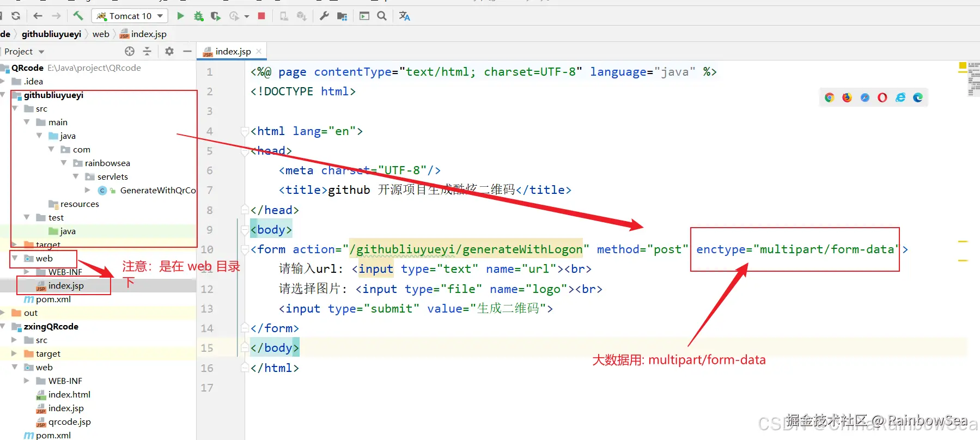Collapse all in Project panel
980x440 pixels.
147,51
